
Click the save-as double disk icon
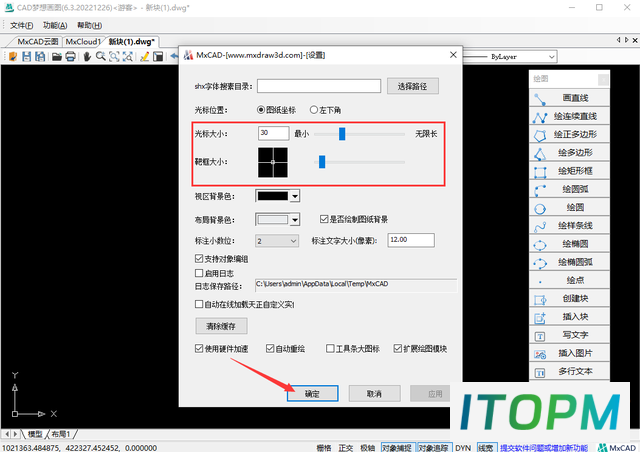[40, 56]
